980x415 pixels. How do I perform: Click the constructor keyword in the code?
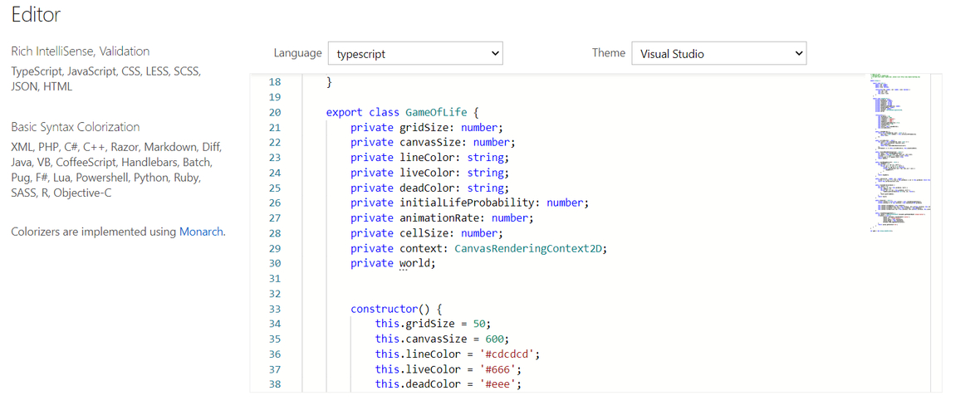387,309
